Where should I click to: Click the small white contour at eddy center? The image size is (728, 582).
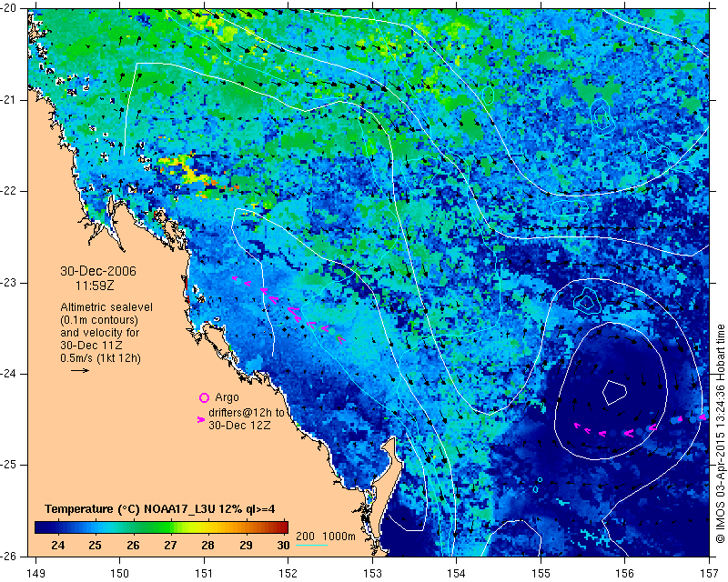tap(615, 393)
